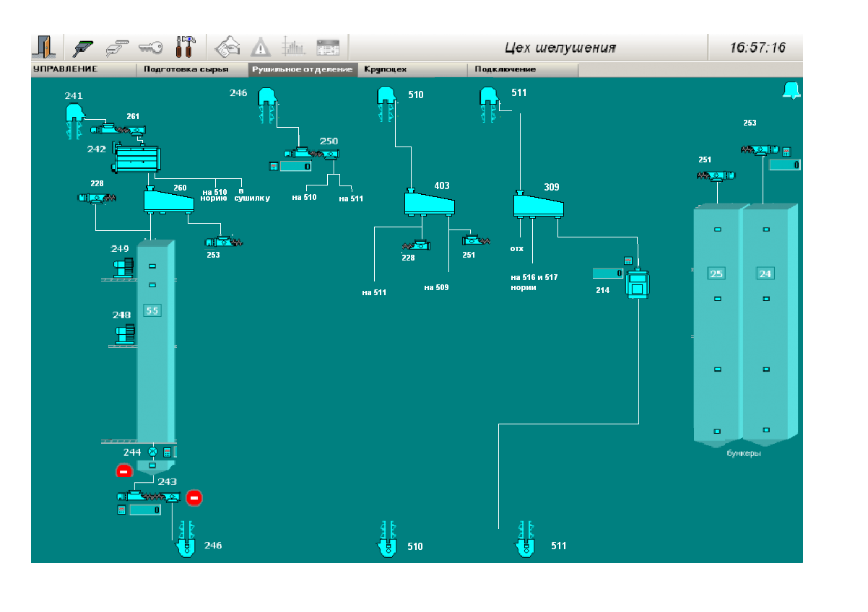Image resolution: width=868 pixels, height=612 pixels.
Task: Click the valve 244 symbol below the silo
Action: coord(152,453)
